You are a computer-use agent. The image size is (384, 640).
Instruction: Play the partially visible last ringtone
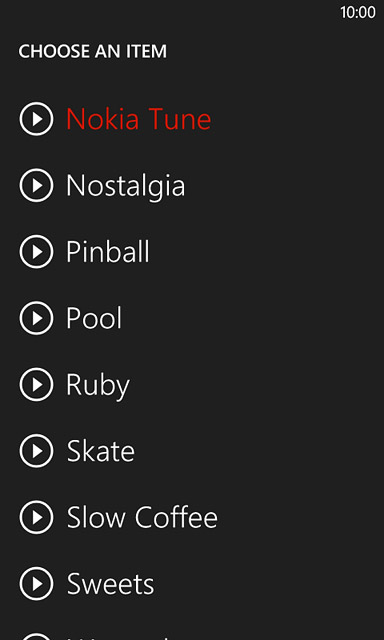tap(36, 636)
